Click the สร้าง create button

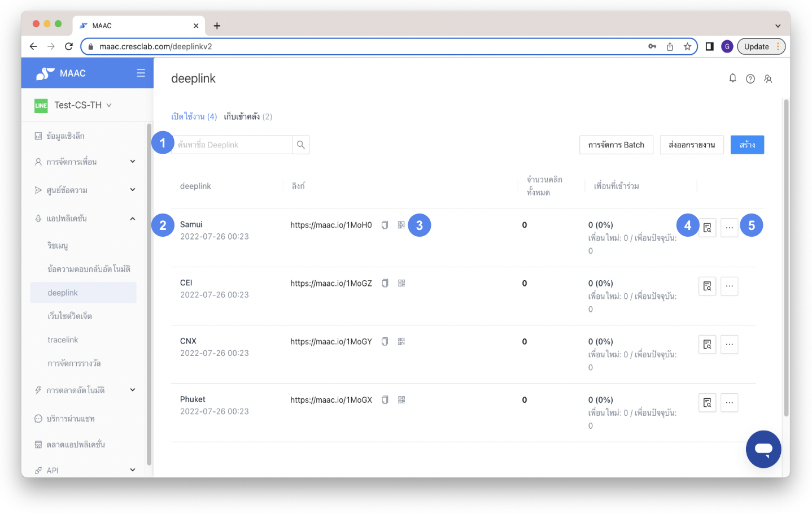746,145
